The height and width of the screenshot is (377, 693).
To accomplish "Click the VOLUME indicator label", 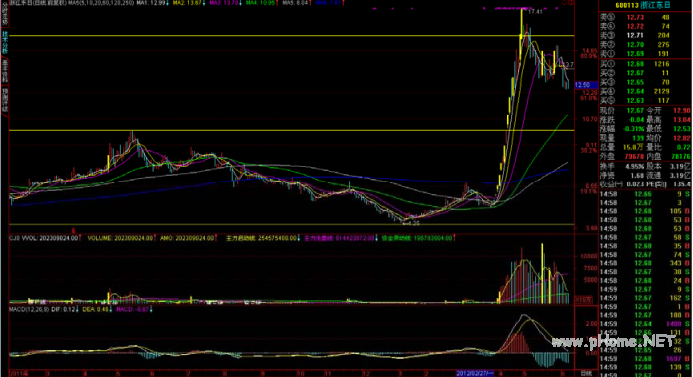I will click(120, 238).
